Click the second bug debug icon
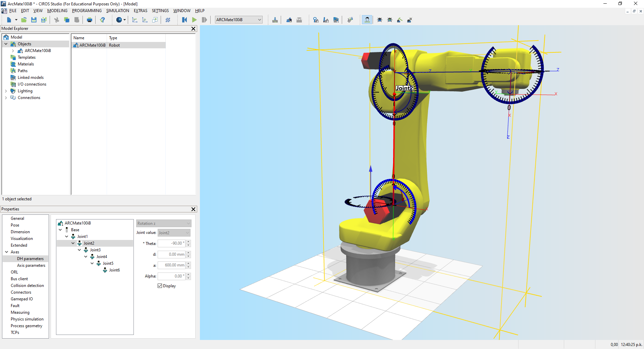 pyautogui.click(x=390, y=20)
